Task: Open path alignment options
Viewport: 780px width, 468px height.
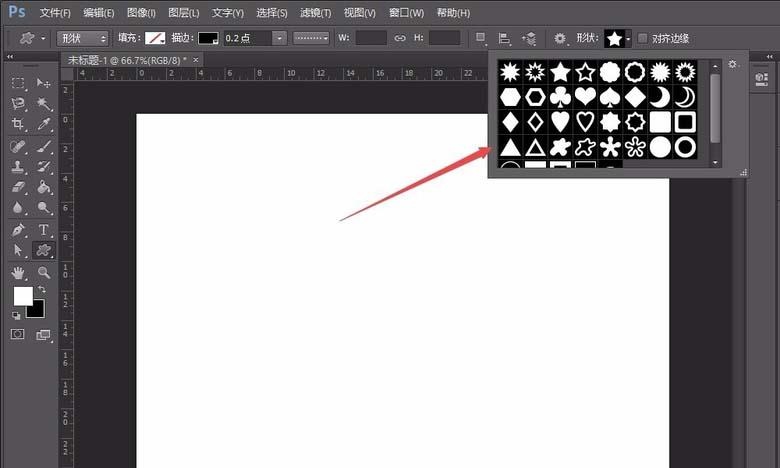Action: 504,38
